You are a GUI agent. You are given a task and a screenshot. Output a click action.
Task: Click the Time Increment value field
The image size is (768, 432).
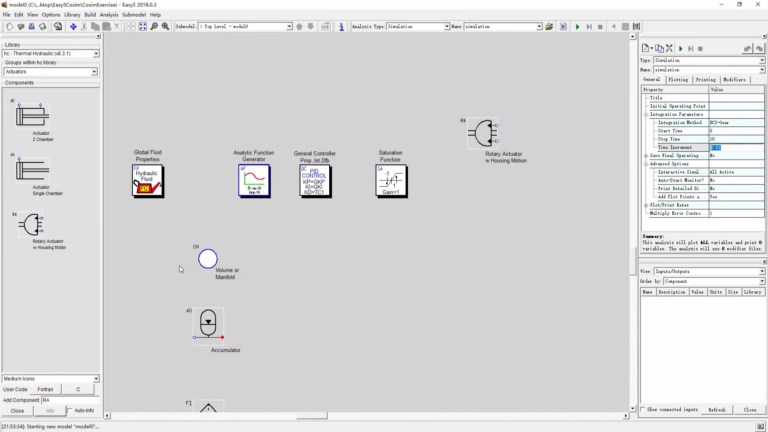tap(737, 147)
